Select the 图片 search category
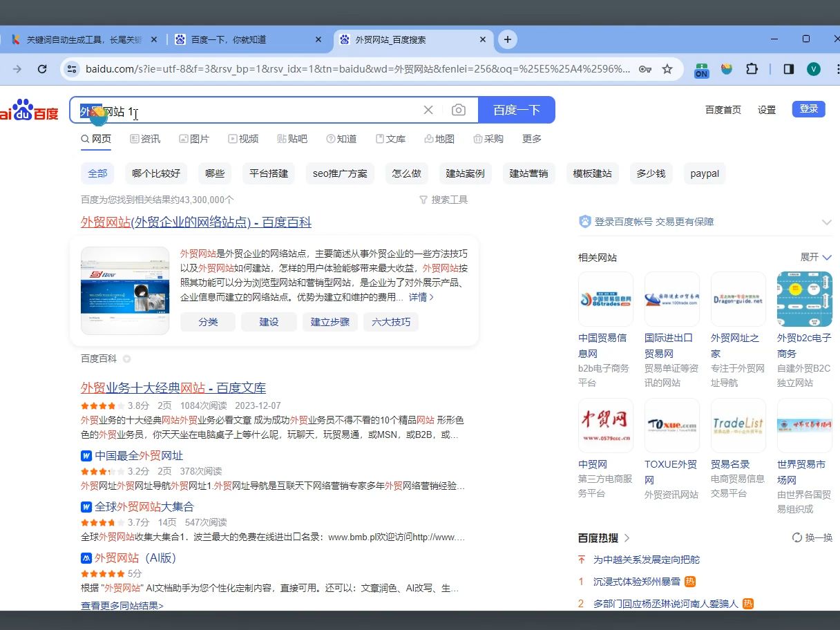Image resolution: width=840 pixels, height=630 pixels. click(194, 139)
